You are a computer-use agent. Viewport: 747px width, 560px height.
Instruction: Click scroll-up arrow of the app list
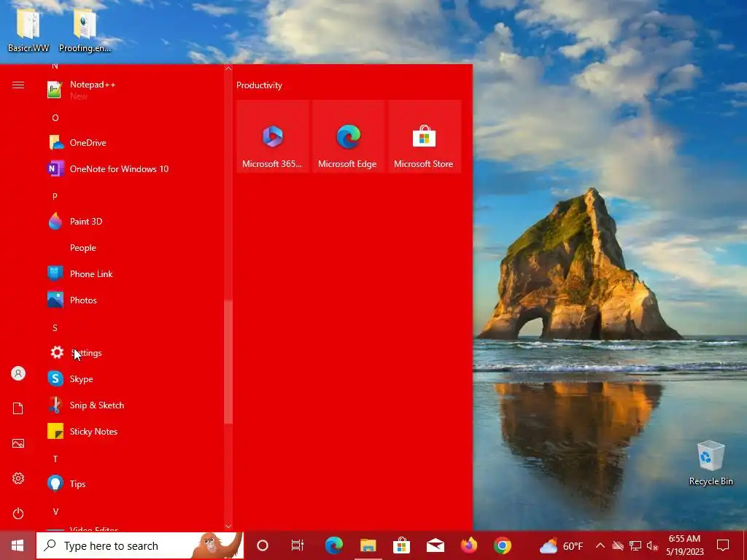click(228, 69)
